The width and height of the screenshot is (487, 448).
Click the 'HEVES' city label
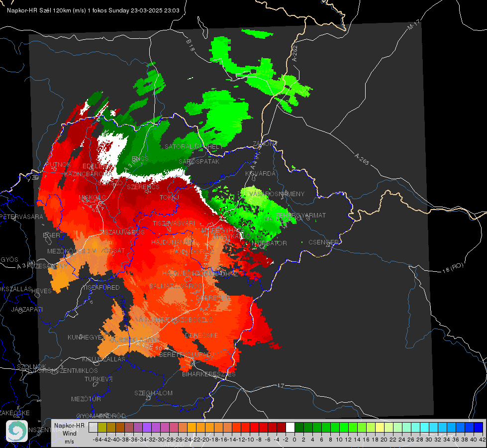point(41,291)
